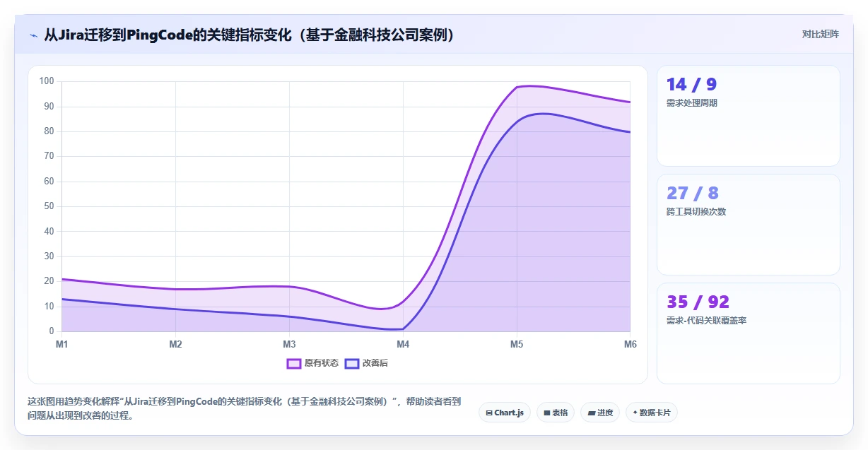Click the purple 原有状态 legend swatch

294,363
